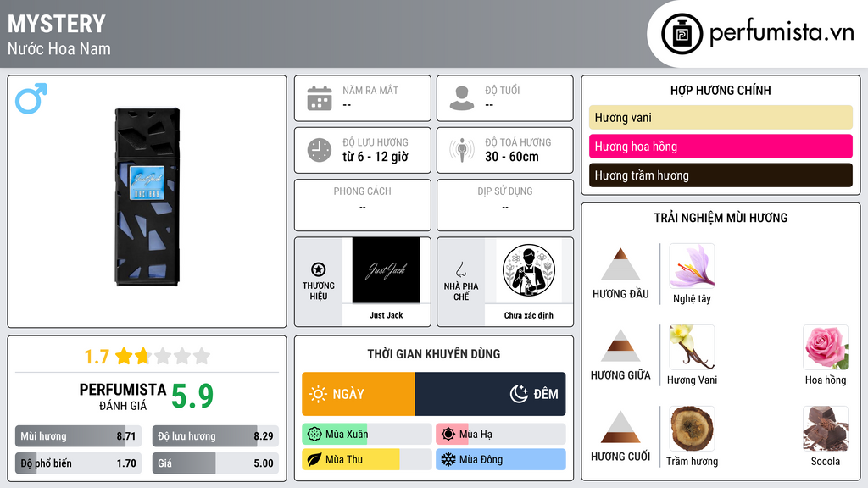Image resolution: width=868 pixels, height=488 pixels.
Task: Click the Phong cách card
Action: coord(363,205)
